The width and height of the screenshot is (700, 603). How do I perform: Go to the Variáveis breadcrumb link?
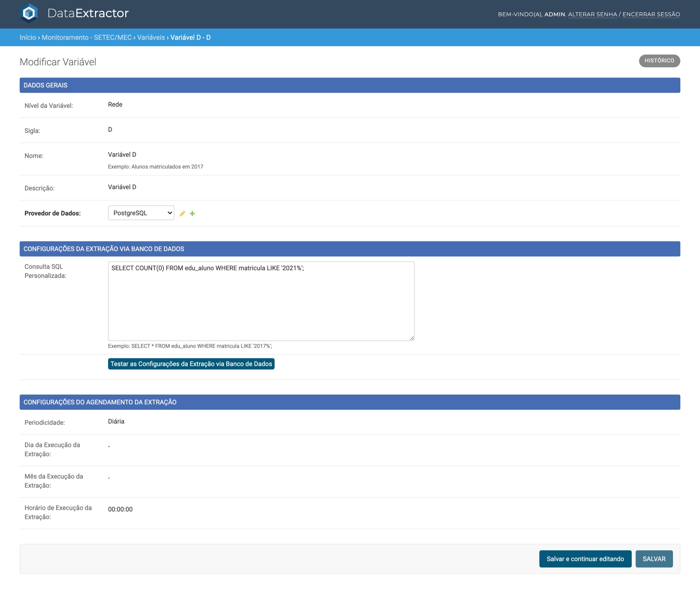151,38
